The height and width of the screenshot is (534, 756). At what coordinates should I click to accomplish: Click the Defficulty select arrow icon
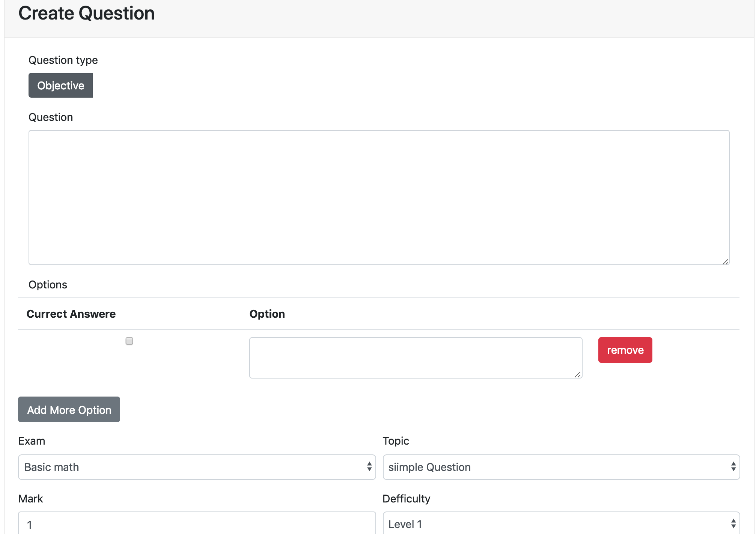pyautogui.click(x=733, y=523)
